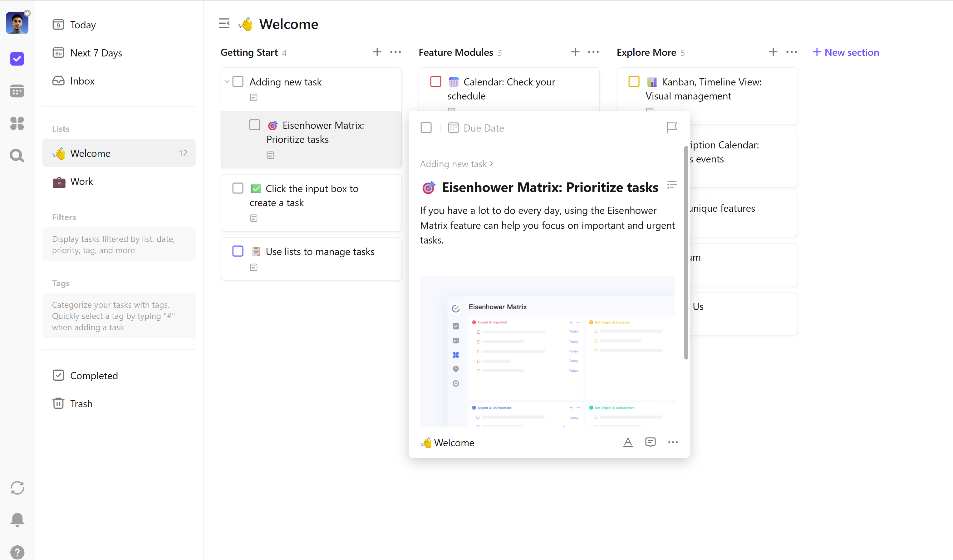Click the text formatting A icon

pos(628,442)
